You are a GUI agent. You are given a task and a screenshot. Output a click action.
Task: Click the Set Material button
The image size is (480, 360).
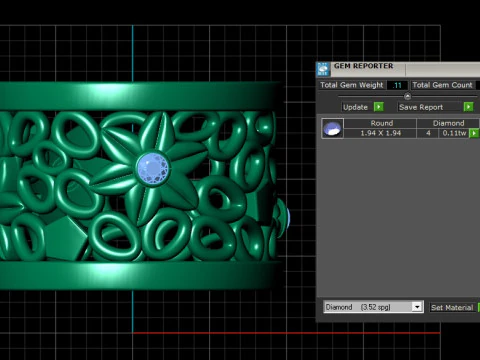(452, 307)
